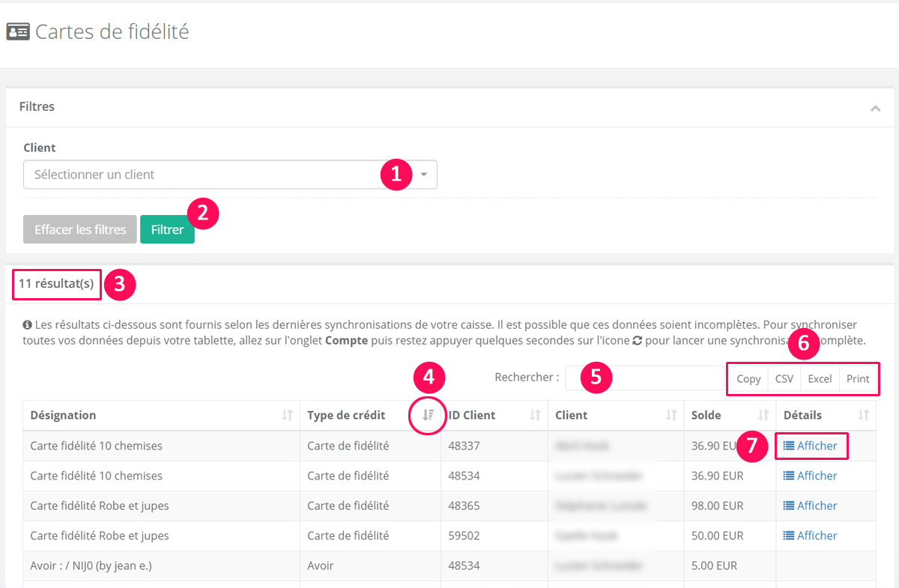Click the refresh sync icon in notice
The height and width of the screenshot is (588, 899).
pyautogui.click(x=638, y=341)
